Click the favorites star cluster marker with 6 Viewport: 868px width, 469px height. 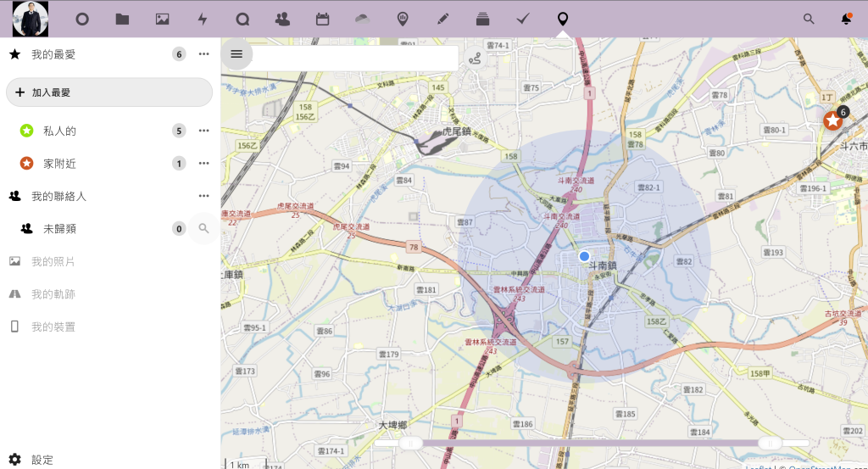pyautogui.click(x=834, y=119)
